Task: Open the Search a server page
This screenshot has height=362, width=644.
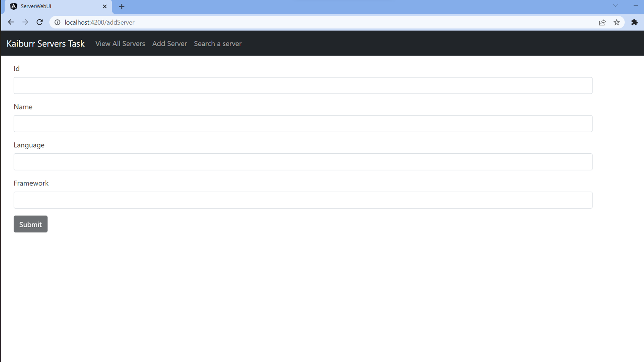Action: (x=218, y=44)
